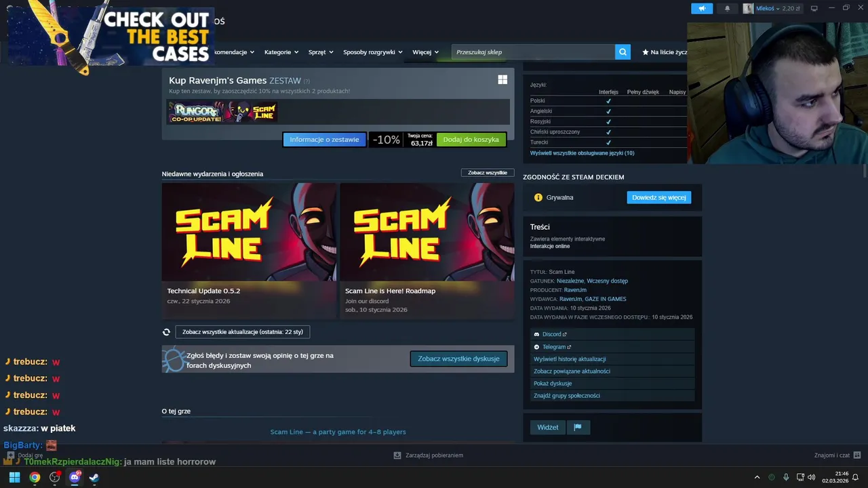The height and width of the screenshot is (488, 868).
Task: Open Discord from the taskbar
Action: click(75, 477)
